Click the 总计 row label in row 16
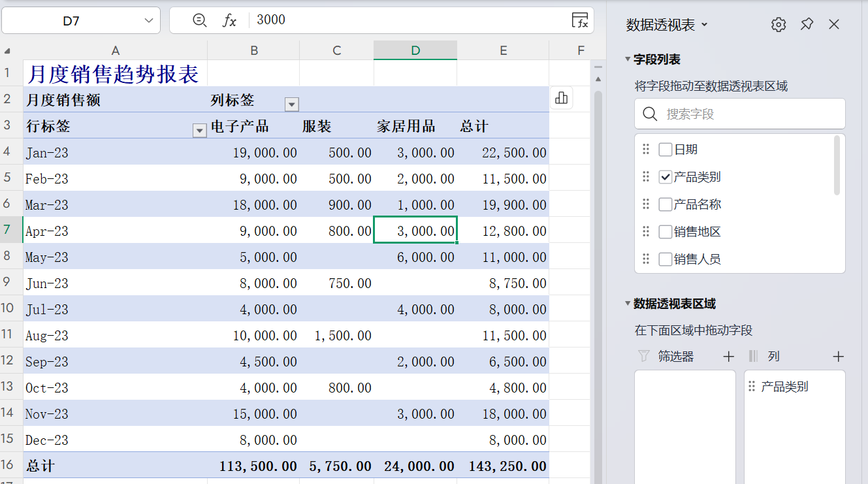This screenshot has height=484, width=868. pyautogui.click(x=116, y=466)
